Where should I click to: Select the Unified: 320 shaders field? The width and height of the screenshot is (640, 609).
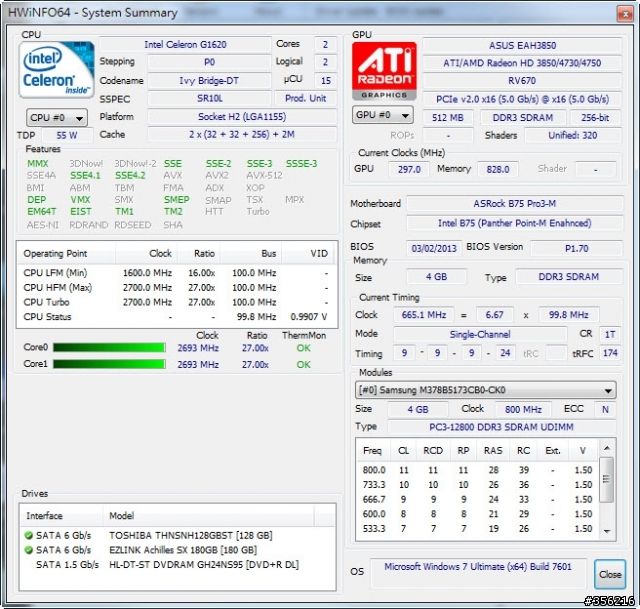tap(573, 135)
